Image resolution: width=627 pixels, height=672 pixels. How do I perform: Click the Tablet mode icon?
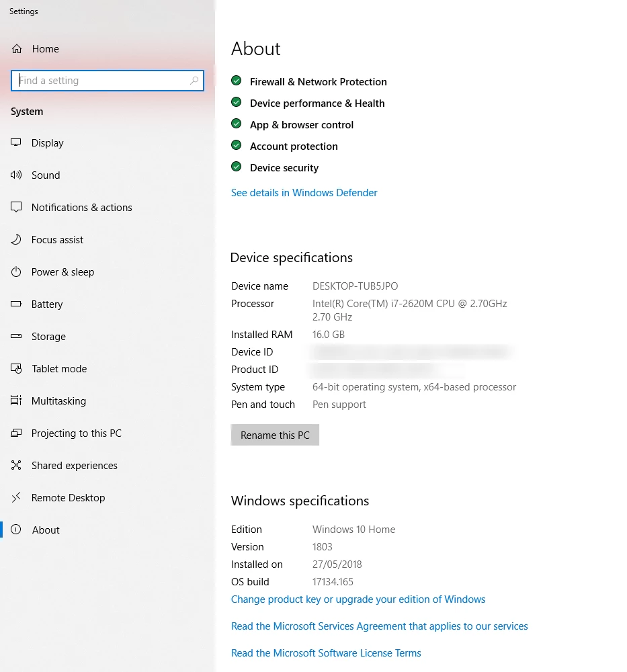pyautogui.click(x=16, y=368)
